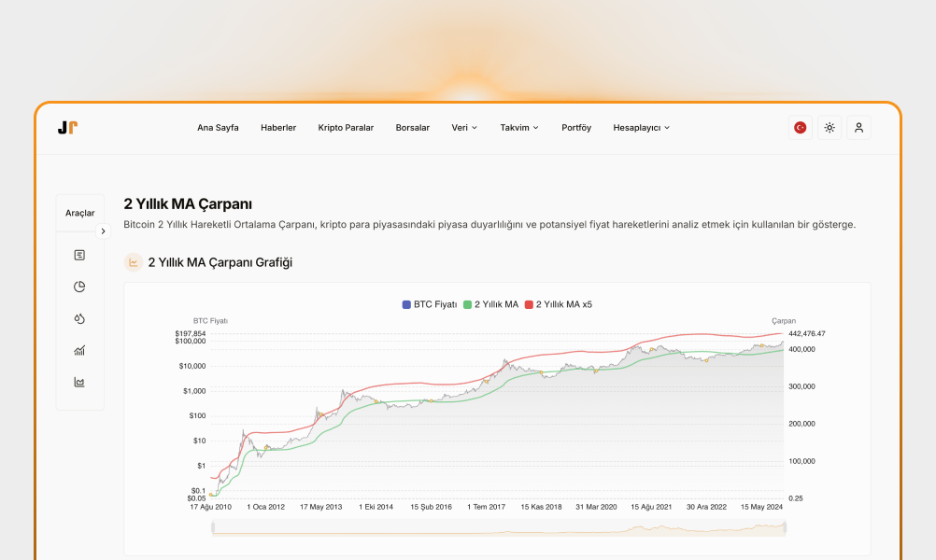Viewport: 936px width, 560px height.
Task: Toggle 2 Yıllık MA x5 legend item
Action: pyautogui.click(x=564, y=304)
